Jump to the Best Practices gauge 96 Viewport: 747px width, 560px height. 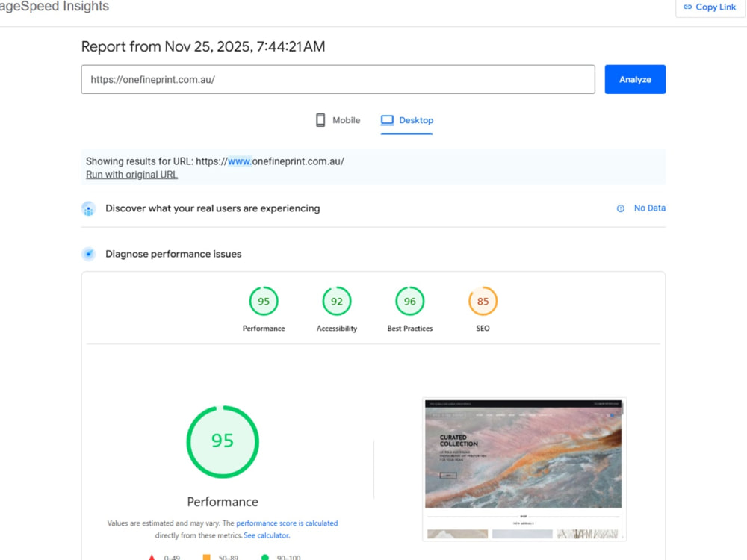(x=409, y=301)
